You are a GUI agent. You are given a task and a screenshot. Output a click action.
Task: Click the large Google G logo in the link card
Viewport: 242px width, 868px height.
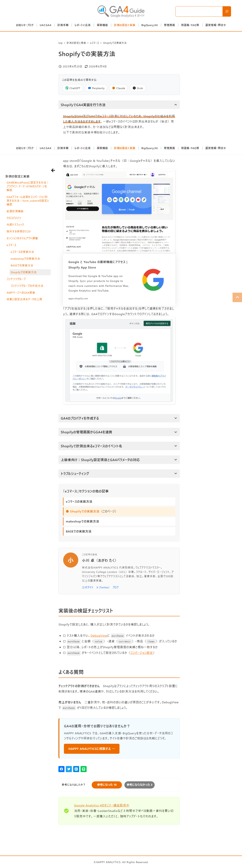coord(153,280)
